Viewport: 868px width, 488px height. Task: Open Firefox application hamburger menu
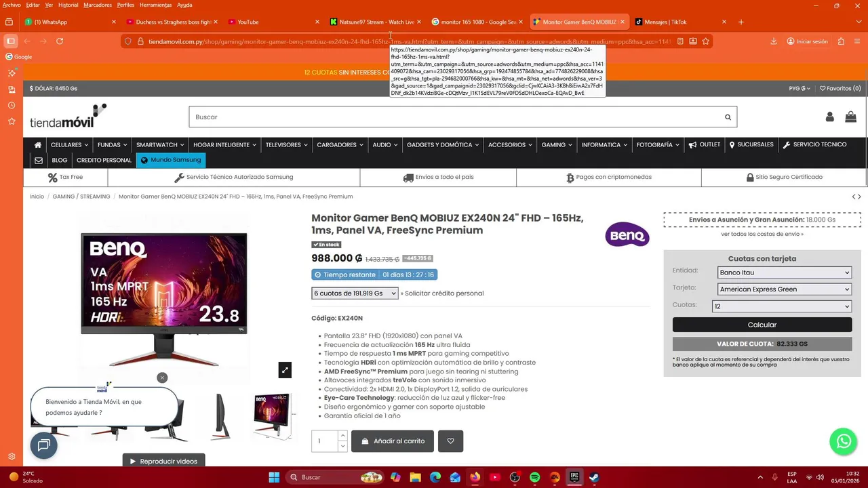coord(859,41)
